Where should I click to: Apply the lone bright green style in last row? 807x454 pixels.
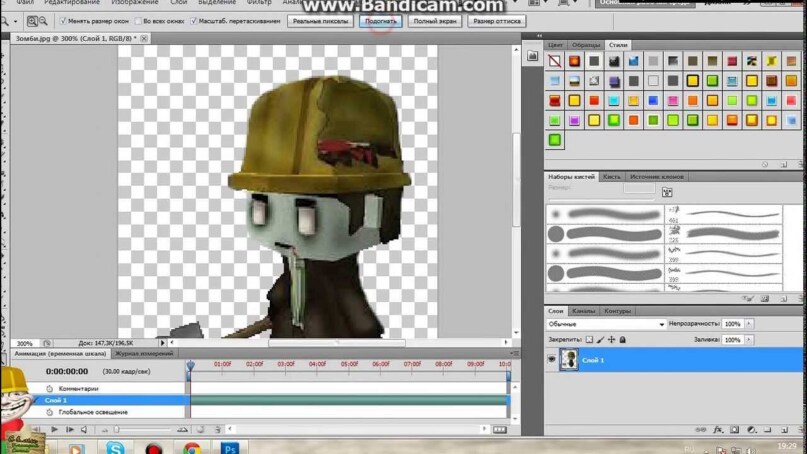(554, 140)
